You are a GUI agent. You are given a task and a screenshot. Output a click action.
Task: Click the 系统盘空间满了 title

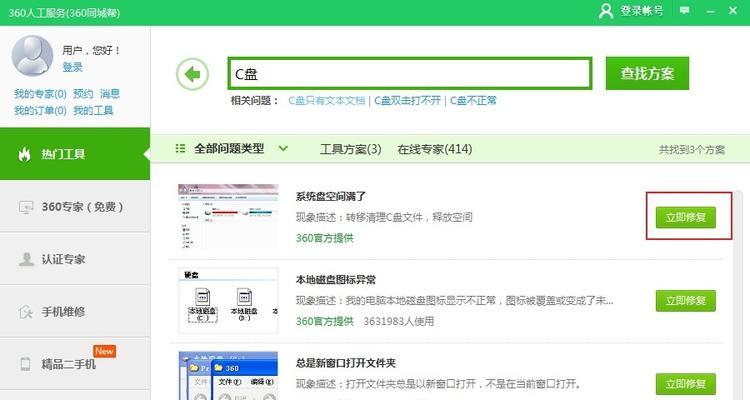pos(331,196)
